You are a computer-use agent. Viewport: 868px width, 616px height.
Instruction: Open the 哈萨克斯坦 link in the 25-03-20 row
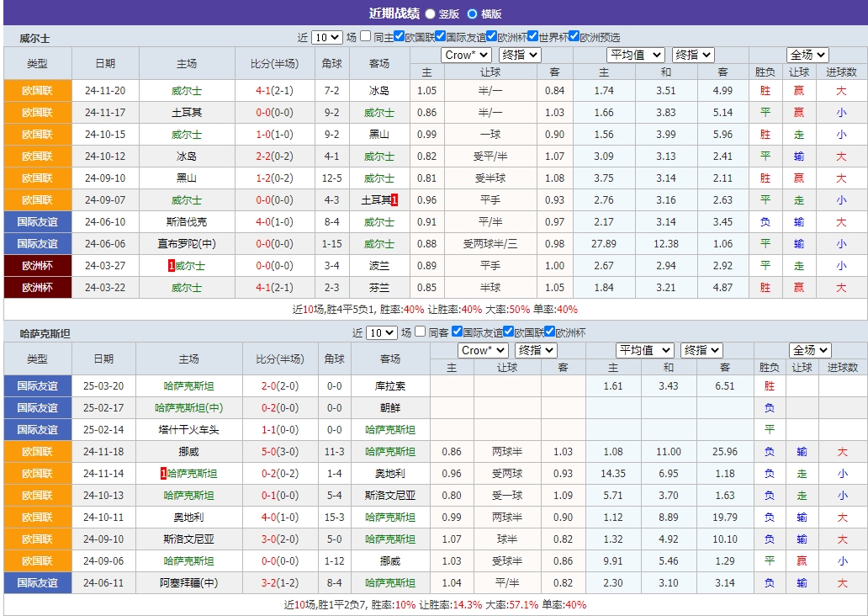[x=187, y=386]
